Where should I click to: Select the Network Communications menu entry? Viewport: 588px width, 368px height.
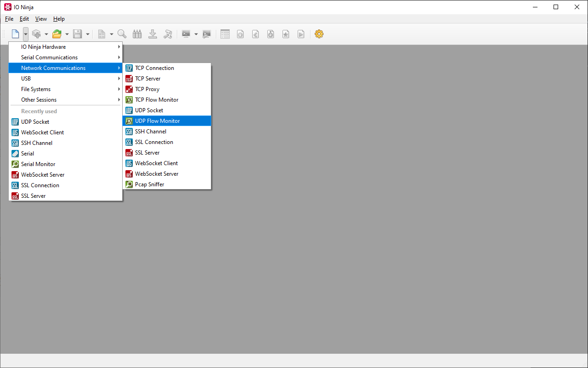(66, 68)
